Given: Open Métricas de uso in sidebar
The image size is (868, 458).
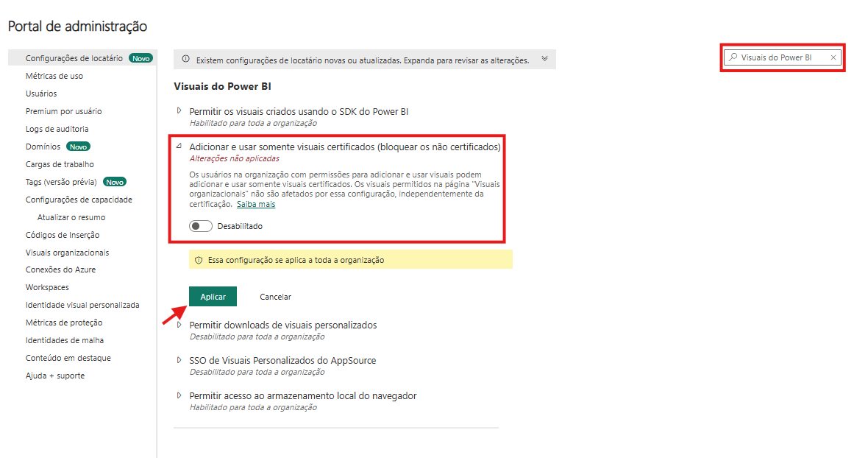Looking at the screenshot, I should [54, 76].
